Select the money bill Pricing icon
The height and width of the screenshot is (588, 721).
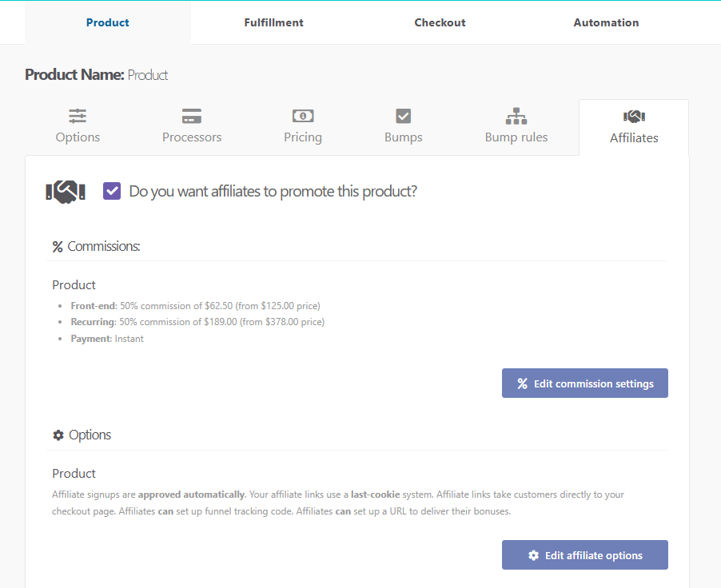point(303,116)
